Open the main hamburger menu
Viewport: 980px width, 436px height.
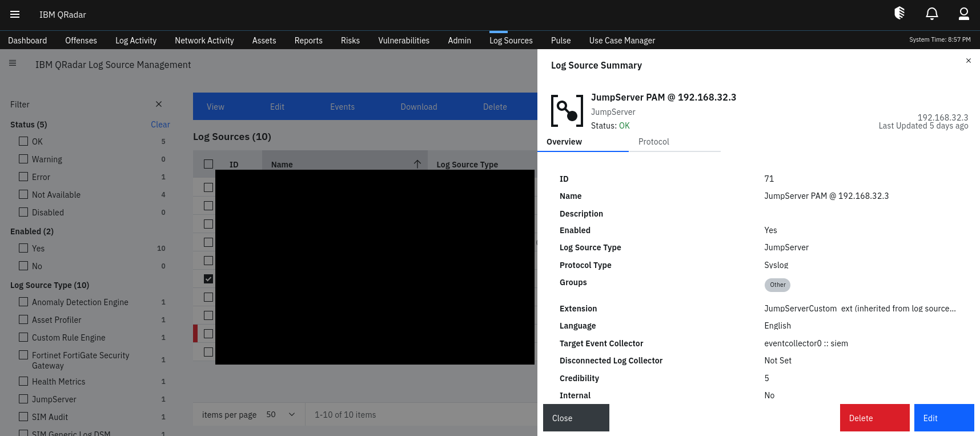[15, 14]
